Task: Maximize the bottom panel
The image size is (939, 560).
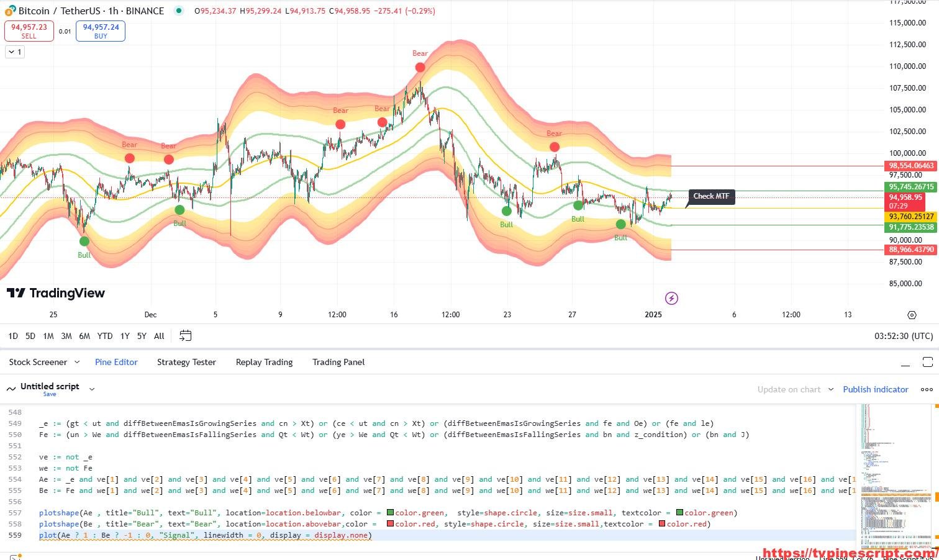Action: tap(927, 362)
